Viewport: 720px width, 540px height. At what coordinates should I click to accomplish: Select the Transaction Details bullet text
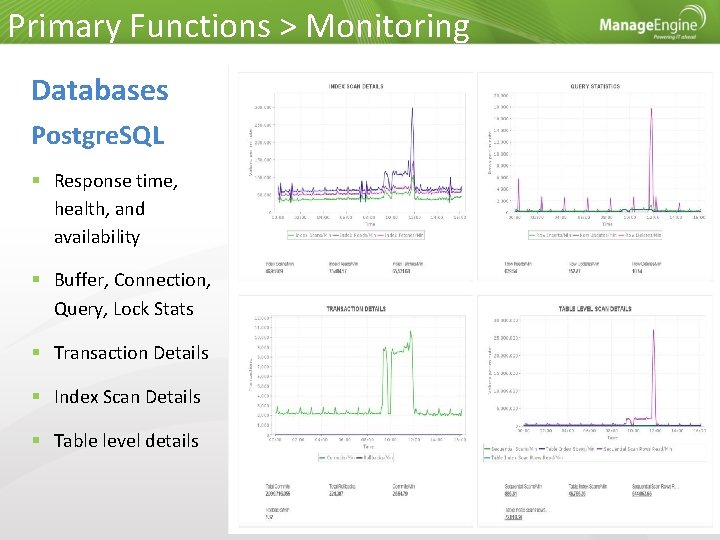point(131,353)
